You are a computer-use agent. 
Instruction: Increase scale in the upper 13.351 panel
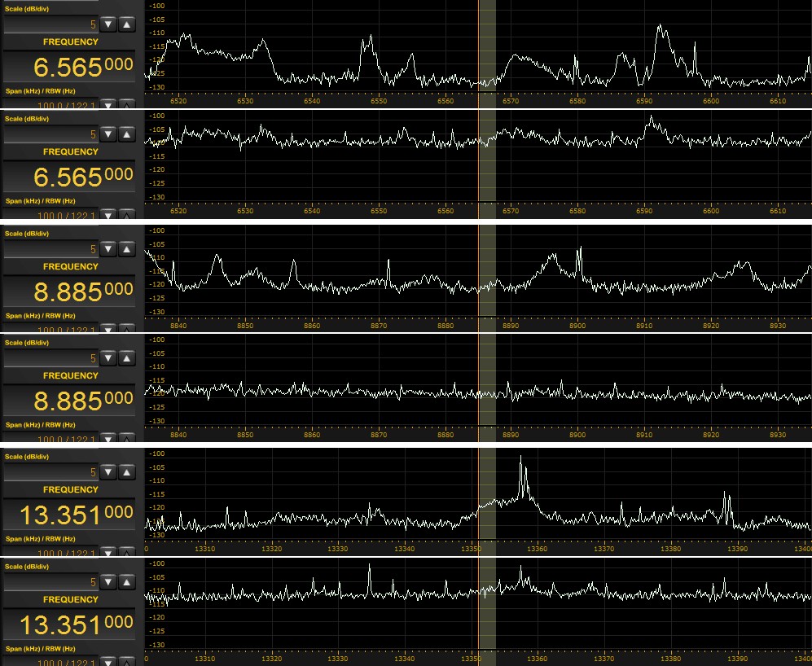click(x=126, y=472)
